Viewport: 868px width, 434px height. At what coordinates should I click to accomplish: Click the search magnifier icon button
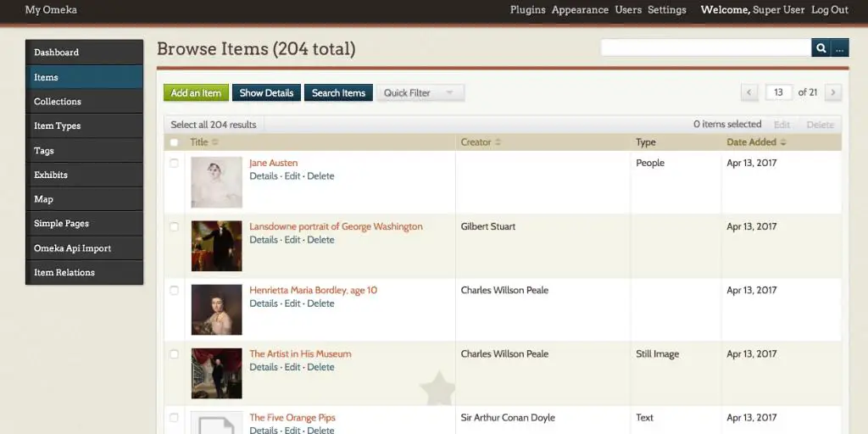tap(821, 48)
